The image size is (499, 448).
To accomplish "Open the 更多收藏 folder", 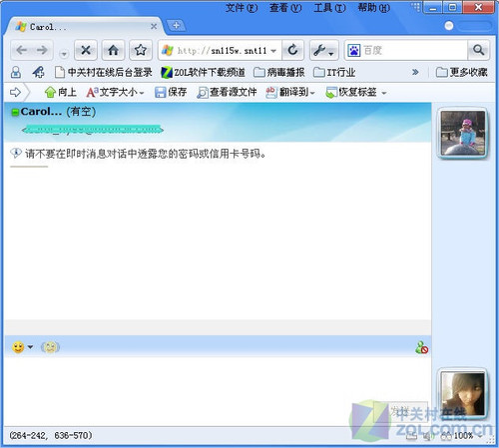I will click(x=462, y=72).
